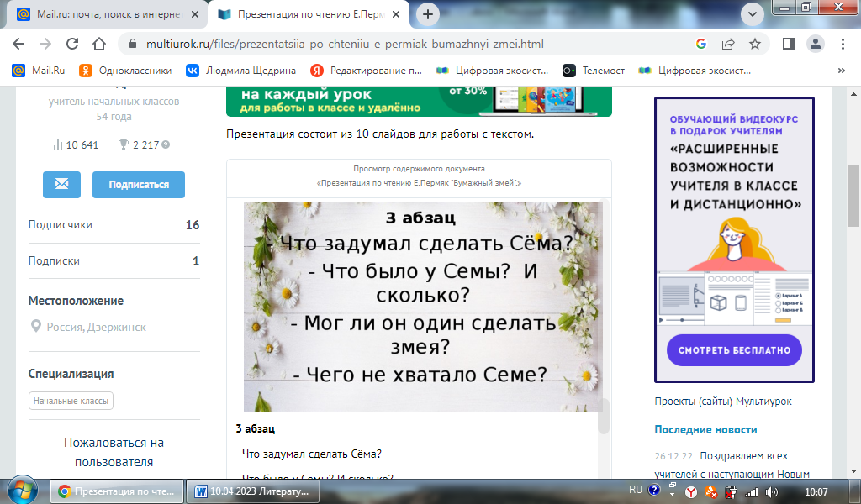Send a message with the envelope button
861x504 pixels.
61,184
